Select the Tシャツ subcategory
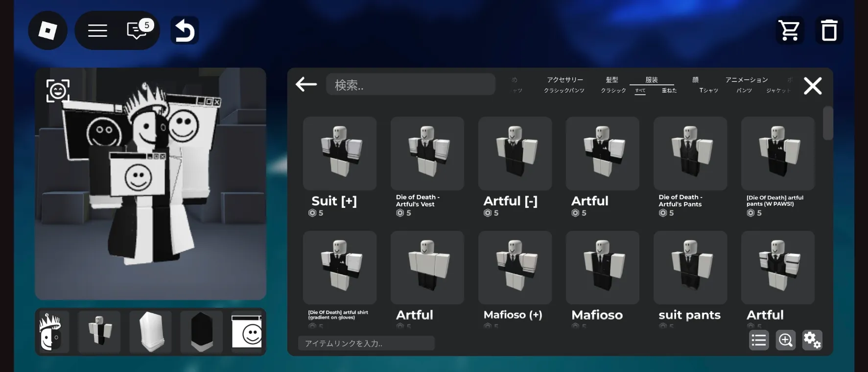The width and height of the screenshot is (868, 372). pyautogui.click(x=708, y=91)
